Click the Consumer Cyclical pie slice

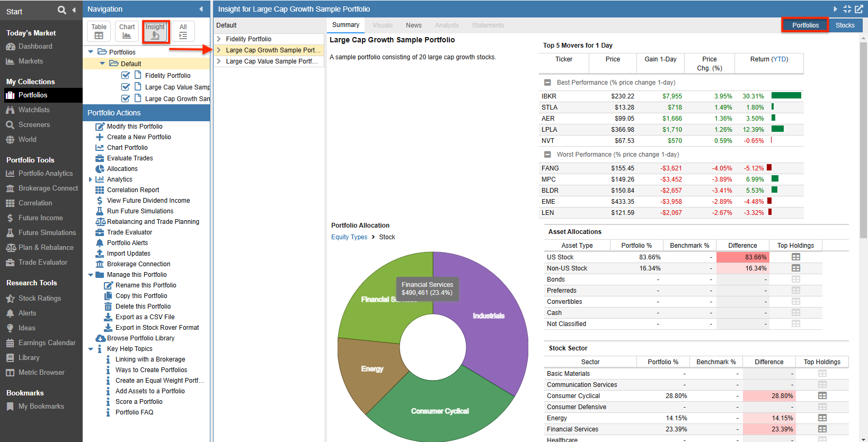pyautogui.click(x=440, y=411)
